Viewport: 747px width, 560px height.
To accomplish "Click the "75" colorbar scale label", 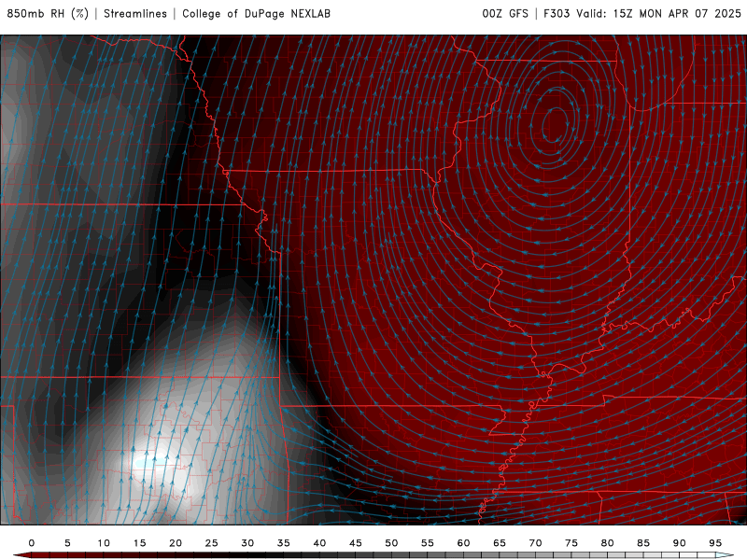I will (x=571, y=543).
